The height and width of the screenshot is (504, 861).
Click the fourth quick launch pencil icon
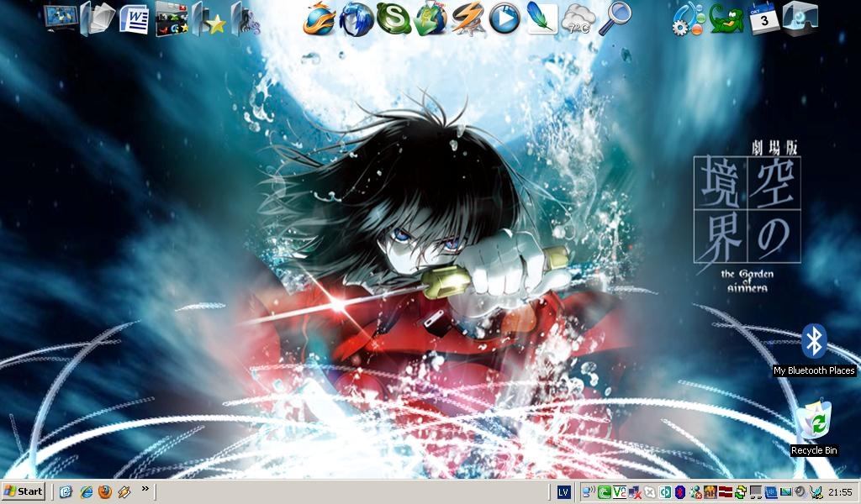coord(124,492)
